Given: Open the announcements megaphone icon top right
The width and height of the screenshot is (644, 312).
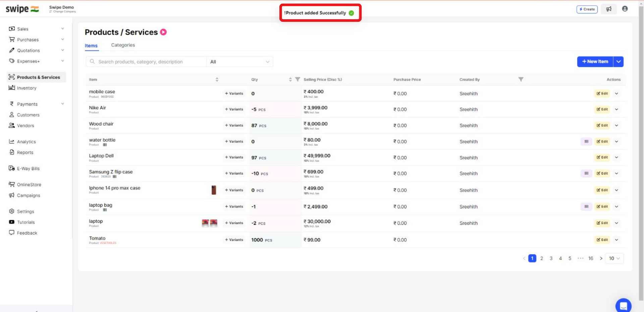Looking at the screenshot, I should (609, 9).
